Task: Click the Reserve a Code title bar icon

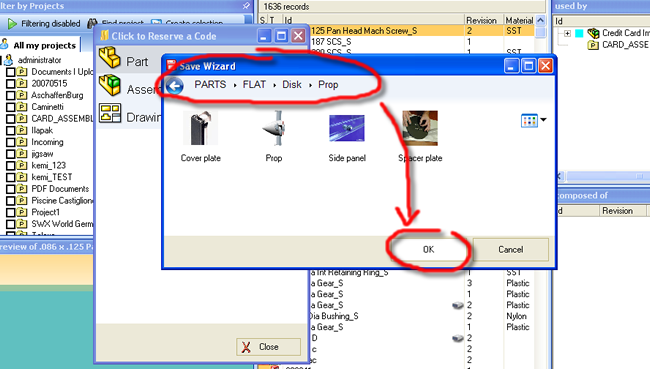Action: click(x=104, y=36)
